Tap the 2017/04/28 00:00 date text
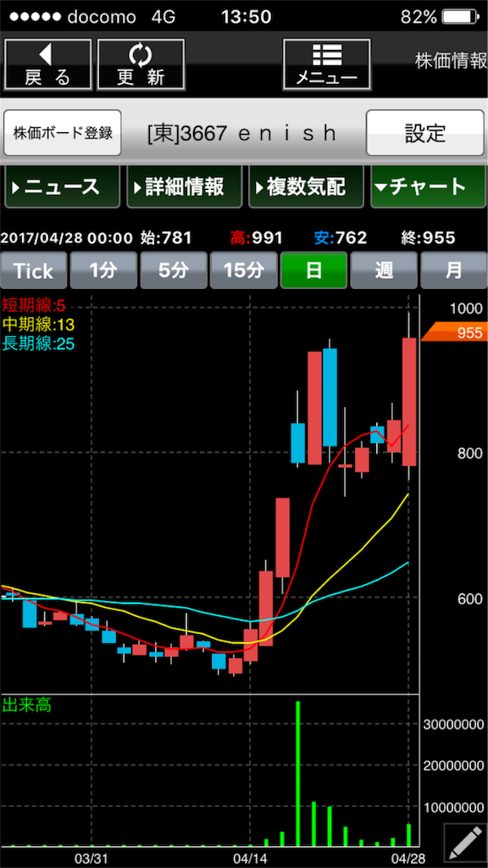 [x=67, y=238]
